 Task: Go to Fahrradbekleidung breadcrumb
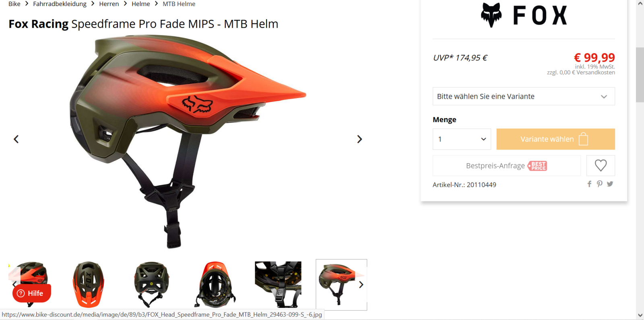[60, 4]
